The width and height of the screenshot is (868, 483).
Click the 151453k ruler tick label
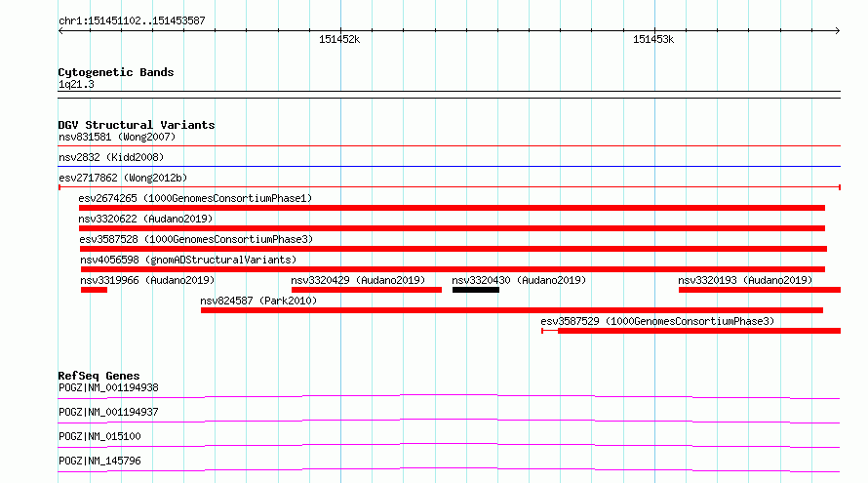coord(653,39)
